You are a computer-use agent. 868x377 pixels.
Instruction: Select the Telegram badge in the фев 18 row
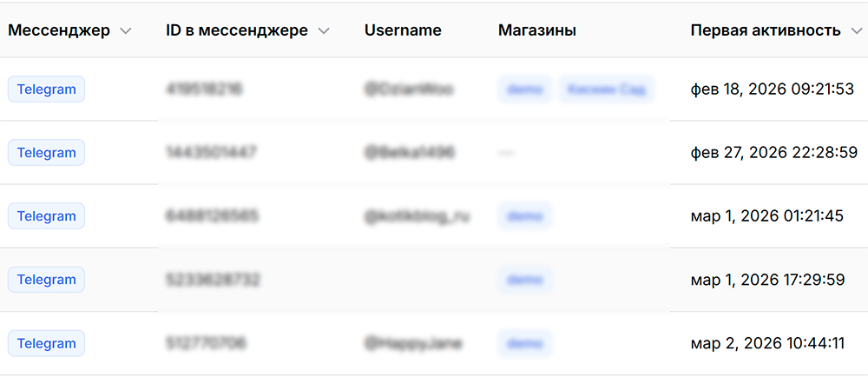point(47,89)
